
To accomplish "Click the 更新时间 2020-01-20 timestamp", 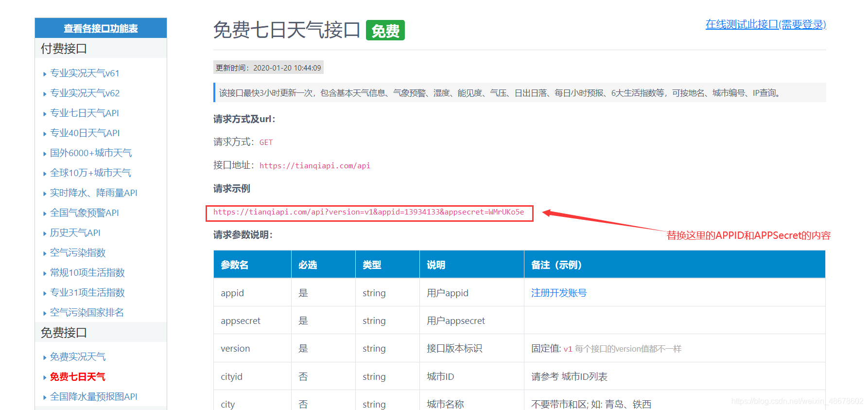I will 268,68.
